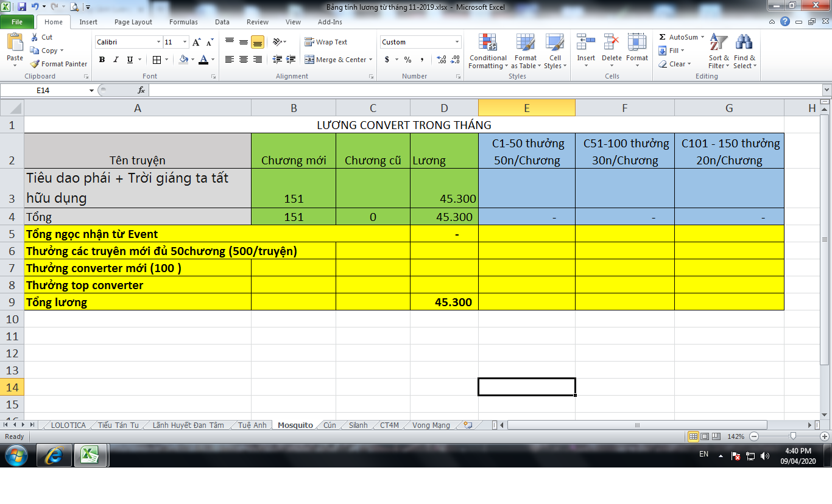Screen dimensions: 832x504
Task: Open the LOLOTICA sheet tab
Action: [68, 425]
